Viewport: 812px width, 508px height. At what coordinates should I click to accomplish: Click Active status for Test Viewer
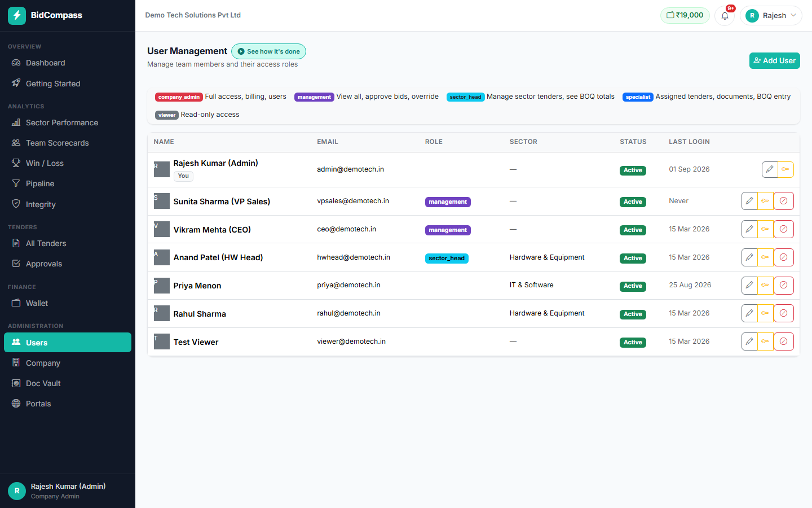(x=633, y=343)
